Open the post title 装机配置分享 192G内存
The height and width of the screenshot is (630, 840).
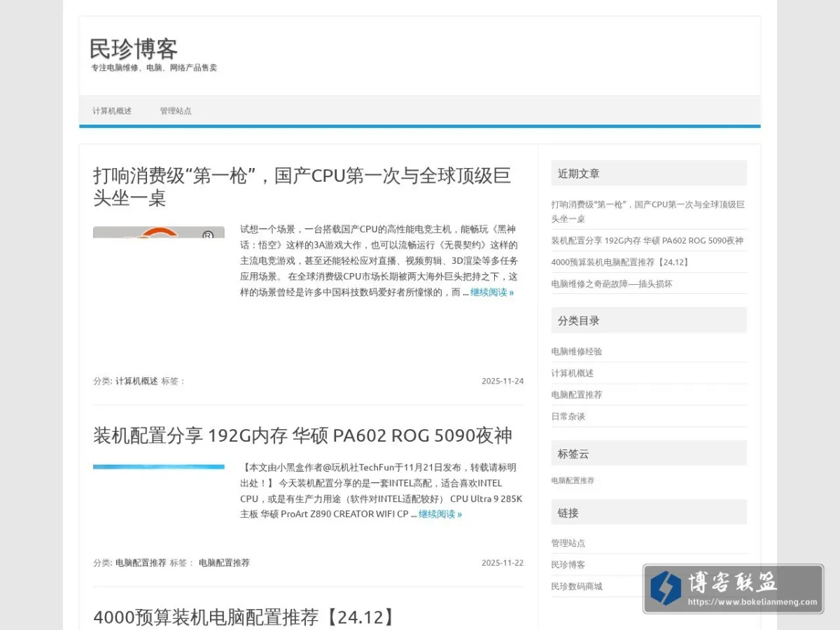coord(302,435)
